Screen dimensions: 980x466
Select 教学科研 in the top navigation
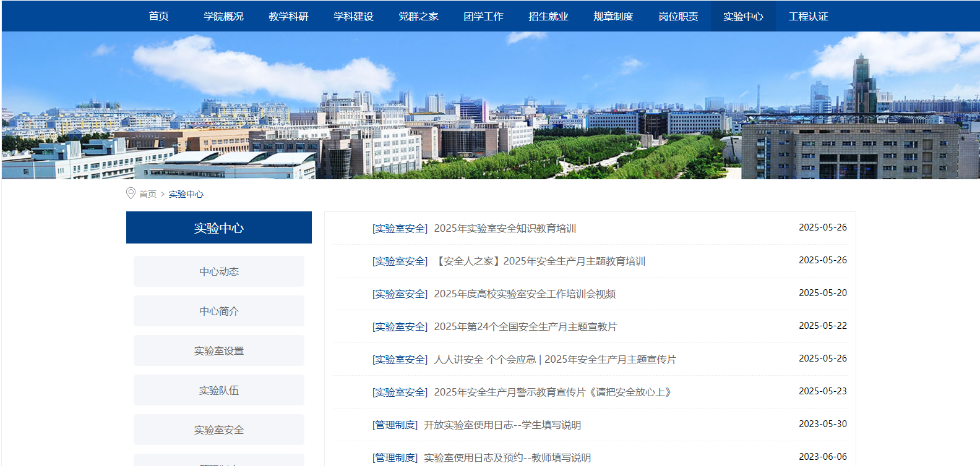click(288, 16)
